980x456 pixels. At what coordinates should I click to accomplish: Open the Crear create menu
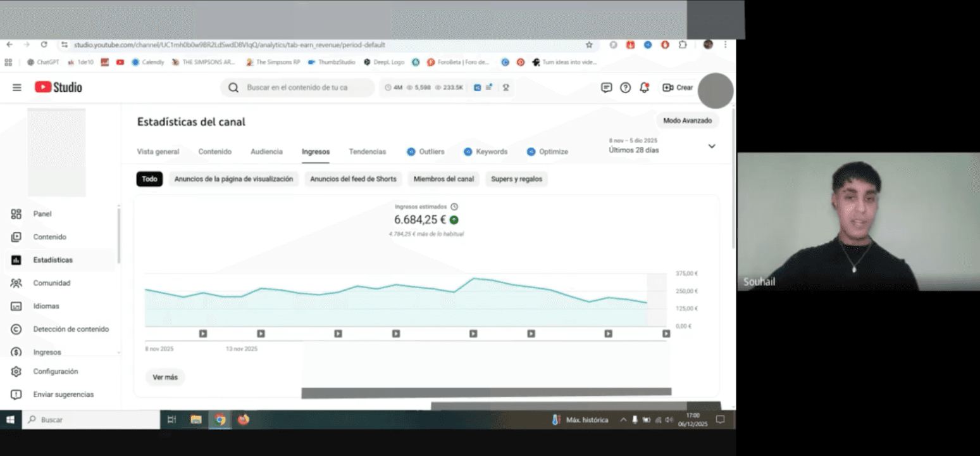(678, 88)
